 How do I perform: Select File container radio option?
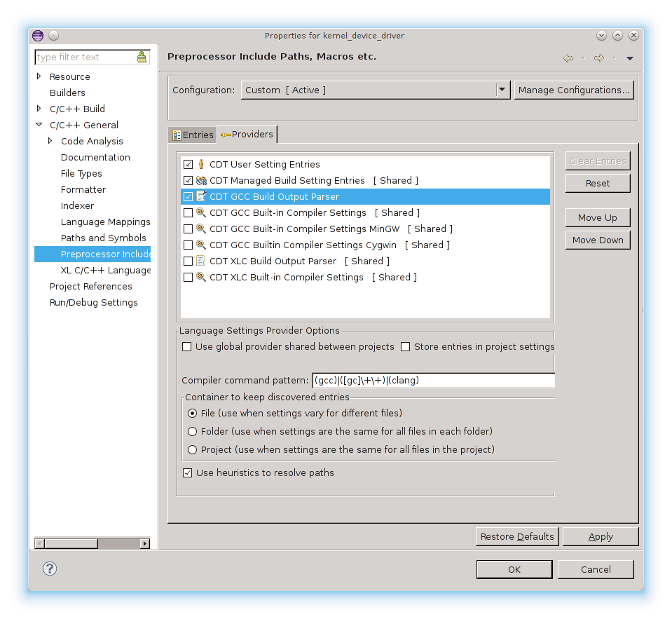(x=193, y=413)
